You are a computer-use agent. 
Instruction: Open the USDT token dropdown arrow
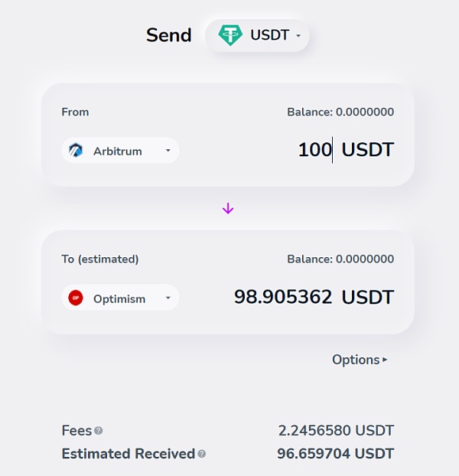tap(298, 36)
